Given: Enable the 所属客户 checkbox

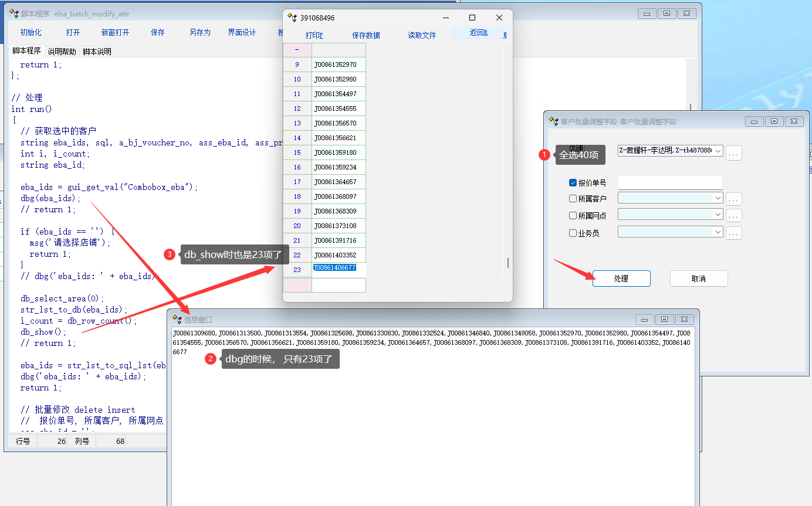Looking at the screenshot, I should click(x=573, y=199).
